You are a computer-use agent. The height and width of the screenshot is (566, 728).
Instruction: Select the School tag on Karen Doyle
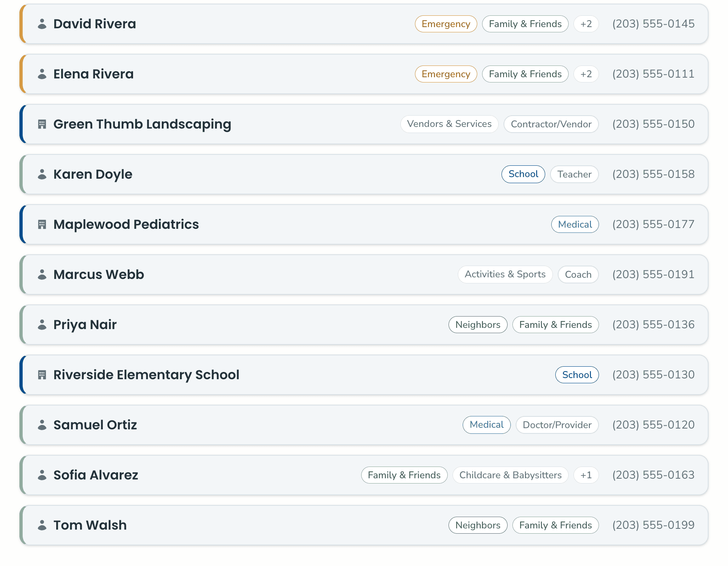pyautogui.click(x=523, y=174)
